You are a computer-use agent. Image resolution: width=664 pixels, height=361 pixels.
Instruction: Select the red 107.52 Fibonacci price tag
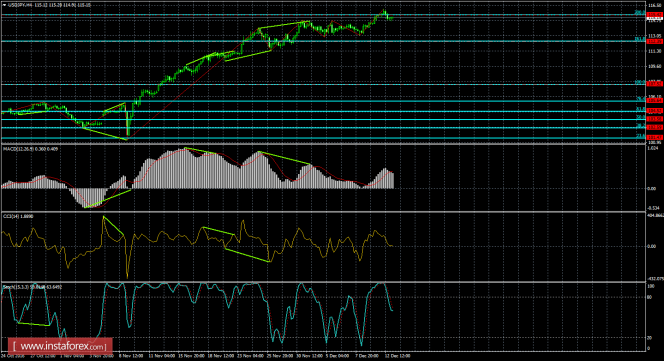pyautogui.click(x=655, y=84)
